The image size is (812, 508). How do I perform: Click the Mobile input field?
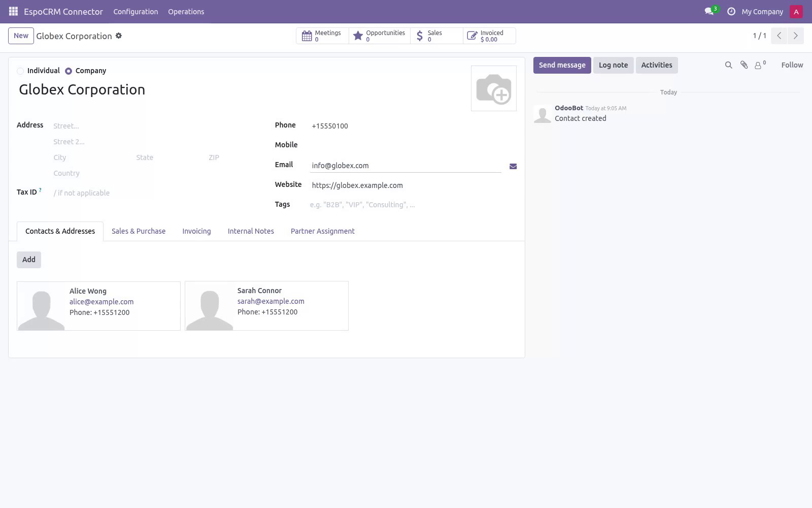click(x=413, y=145)
